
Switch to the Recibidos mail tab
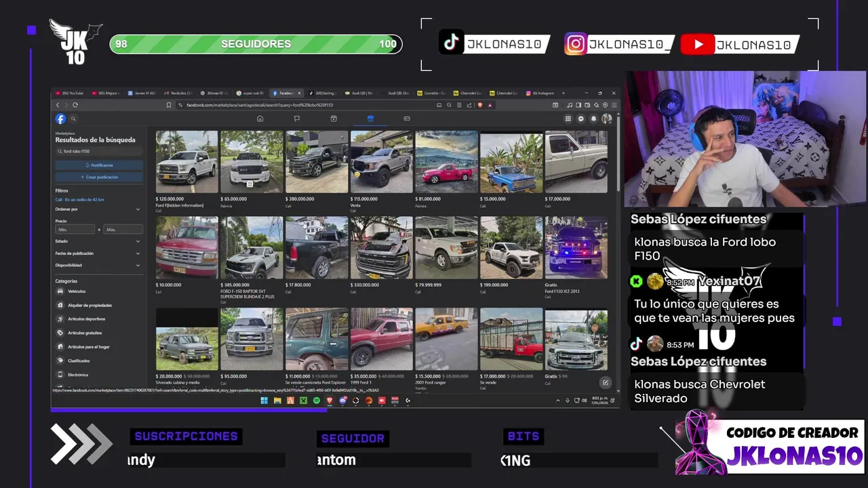181,93
